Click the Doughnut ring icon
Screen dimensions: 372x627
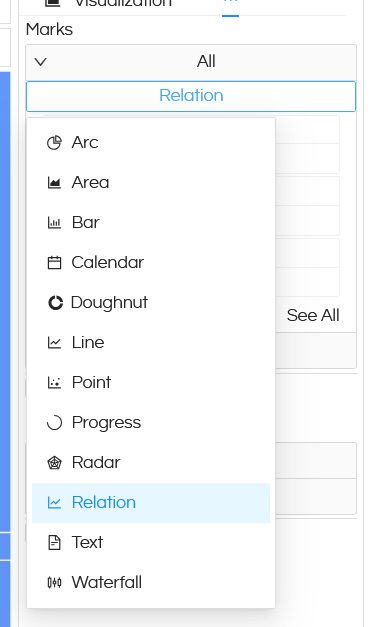pos(55,303)
